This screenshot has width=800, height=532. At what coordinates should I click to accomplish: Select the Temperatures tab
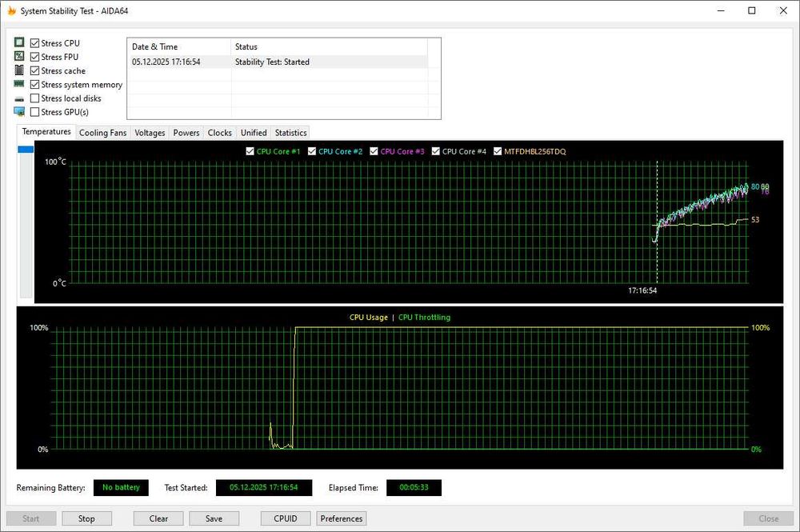point(46,131)
